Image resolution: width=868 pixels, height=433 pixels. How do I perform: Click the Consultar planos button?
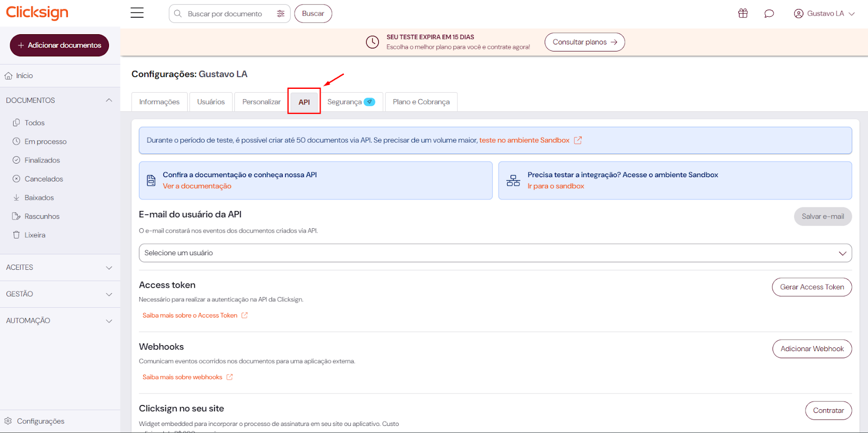[585, 42]
